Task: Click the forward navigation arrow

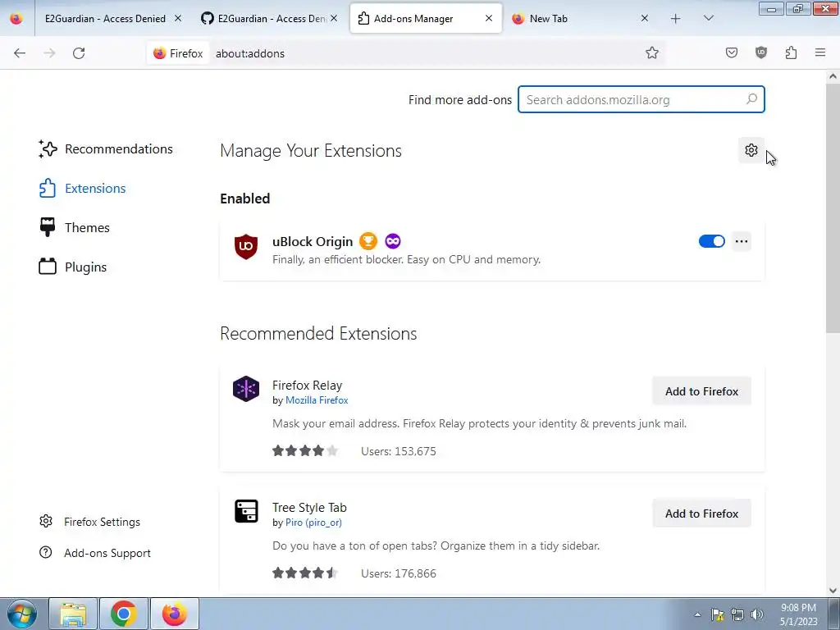Action: point(49,53)
